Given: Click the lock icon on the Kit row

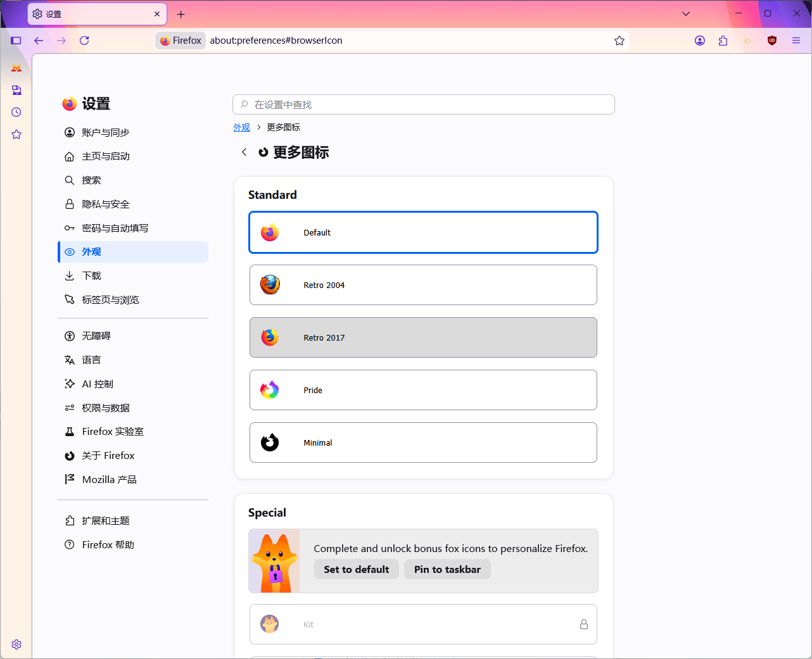Looking at the screenshot, I should [x=584, y=624].
